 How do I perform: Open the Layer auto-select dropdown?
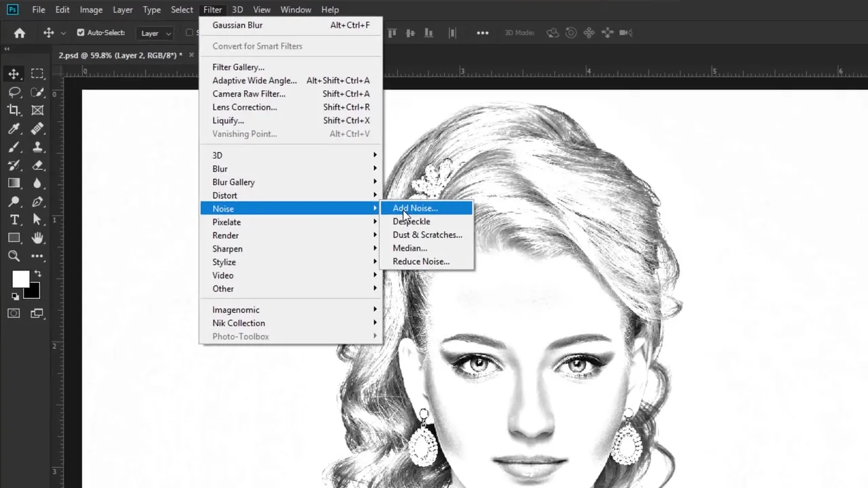(x=156, y=33)
